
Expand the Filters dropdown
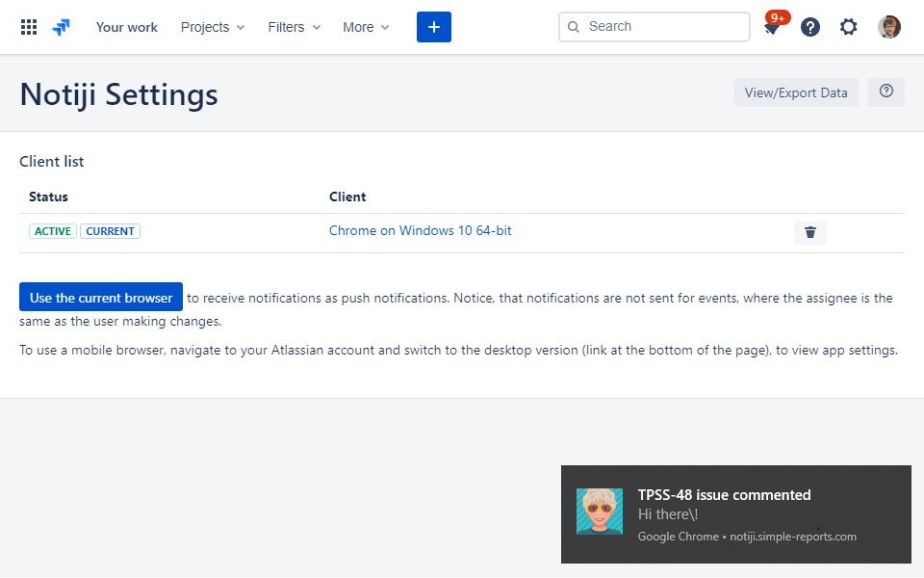pos(295,27)
